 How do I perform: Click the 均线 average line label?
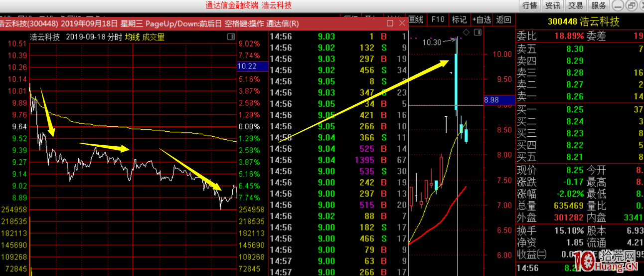tap(132, 37)
